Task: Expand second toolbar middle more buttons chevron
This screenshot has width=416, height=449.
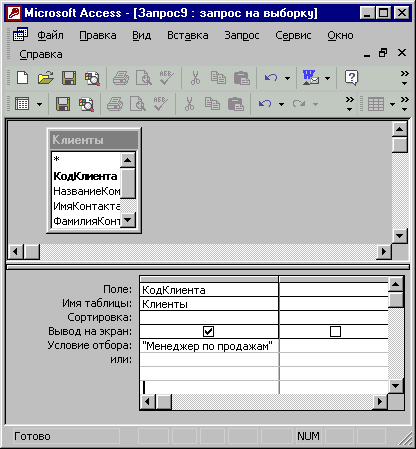Action: pos(349,104)
